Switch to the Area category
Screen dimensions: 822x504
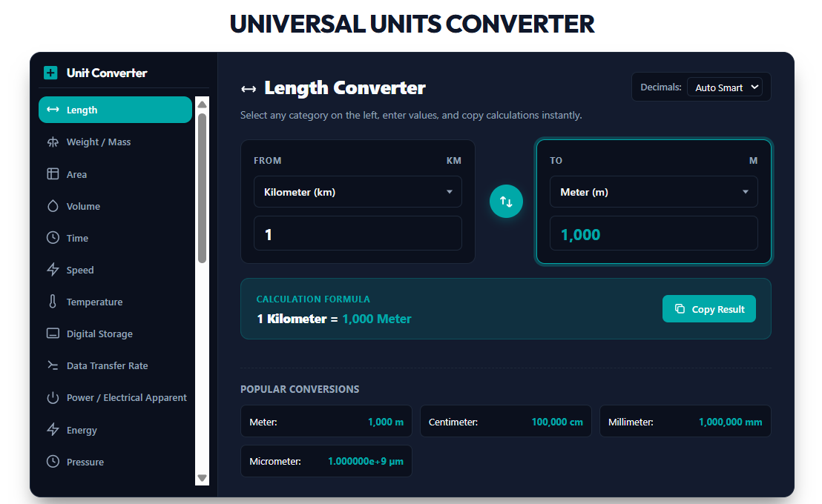point(115,174)
